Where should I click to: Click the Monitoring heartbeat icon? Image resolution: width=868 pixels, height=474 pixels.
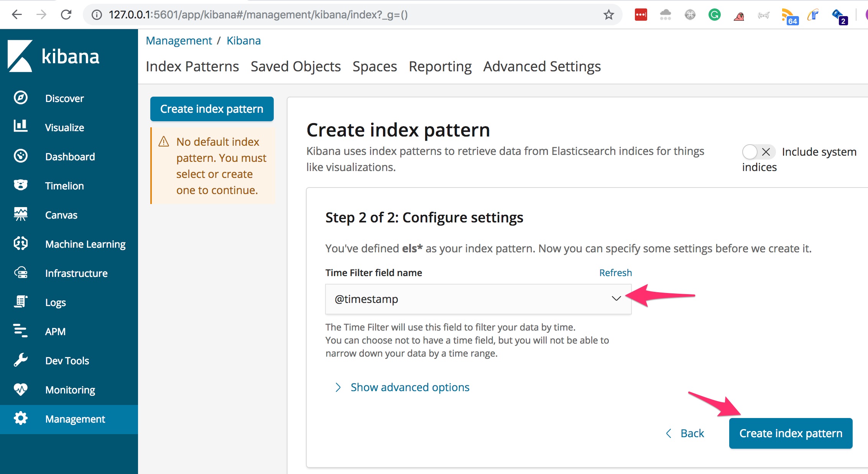click(20, 389)
